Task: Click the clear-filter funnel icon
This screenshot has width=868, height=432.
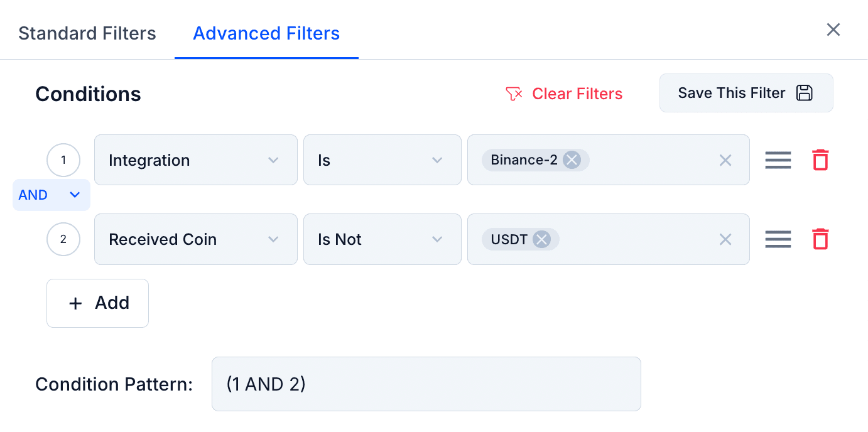Action: click(x=514, y=93)
